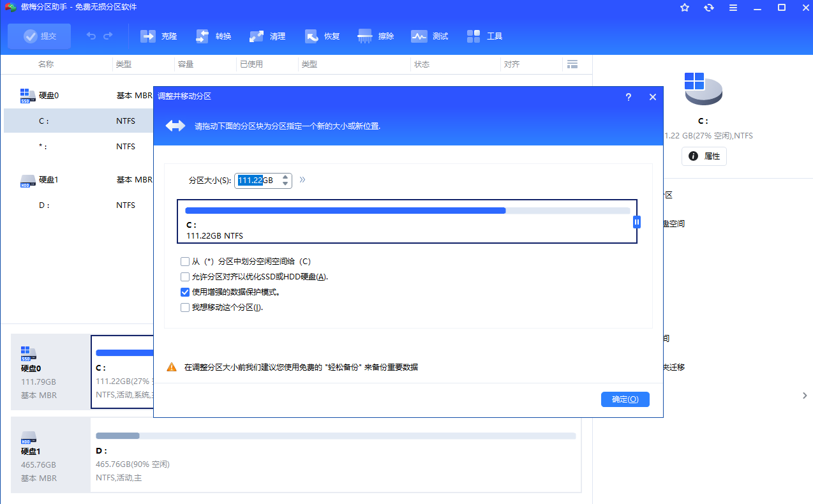This screenshot has height=504, width=813.
Task: Check the 我想移动这个分区 option
Action: click(x=184, y=307)
